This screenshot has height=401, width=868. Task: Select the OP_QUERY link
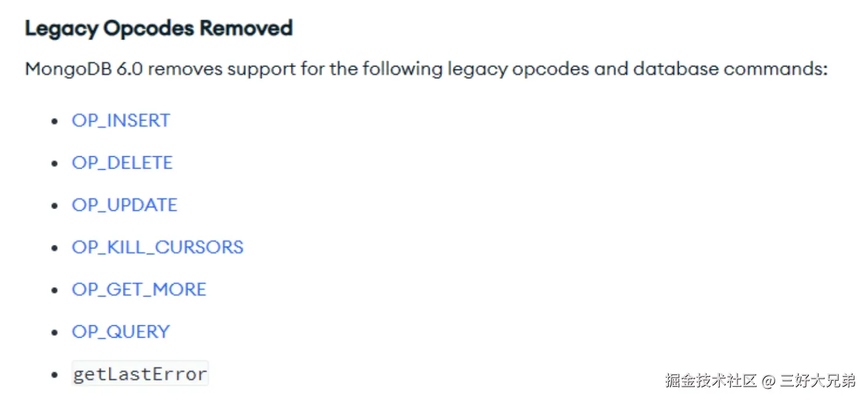[120, 332]
